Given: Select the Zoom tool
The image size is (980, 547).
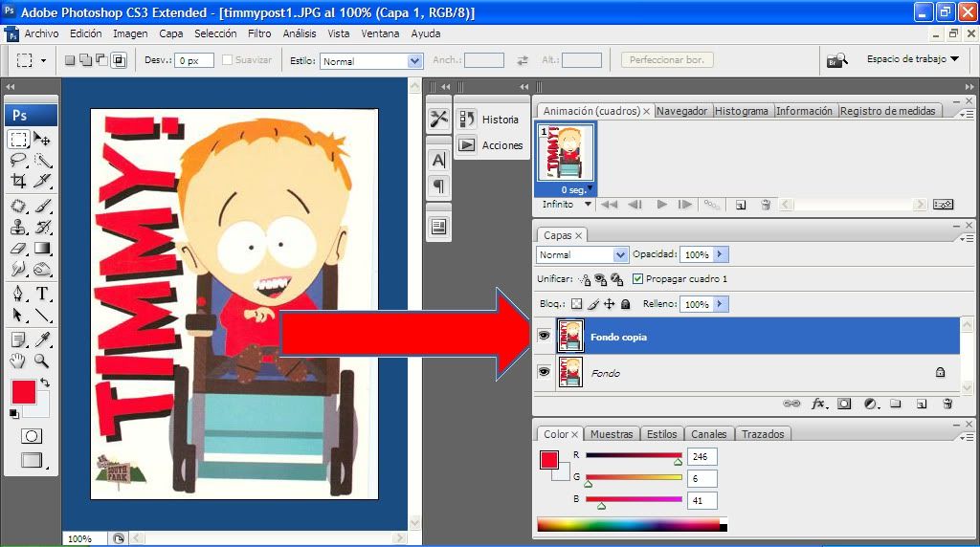Looking at the screenshot, I should point(42,361).
